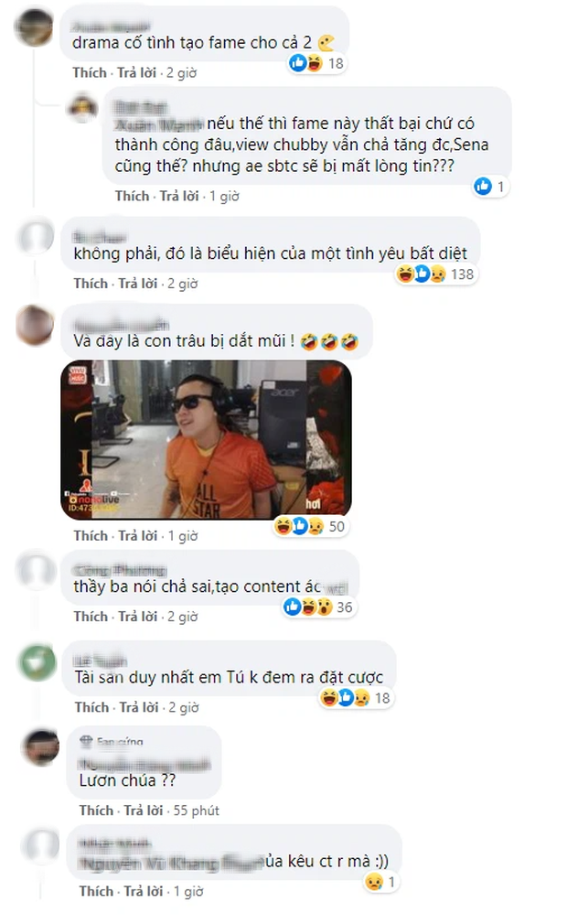Click the like reaction with count 1

pyautogui.click(x=490, y=187)
